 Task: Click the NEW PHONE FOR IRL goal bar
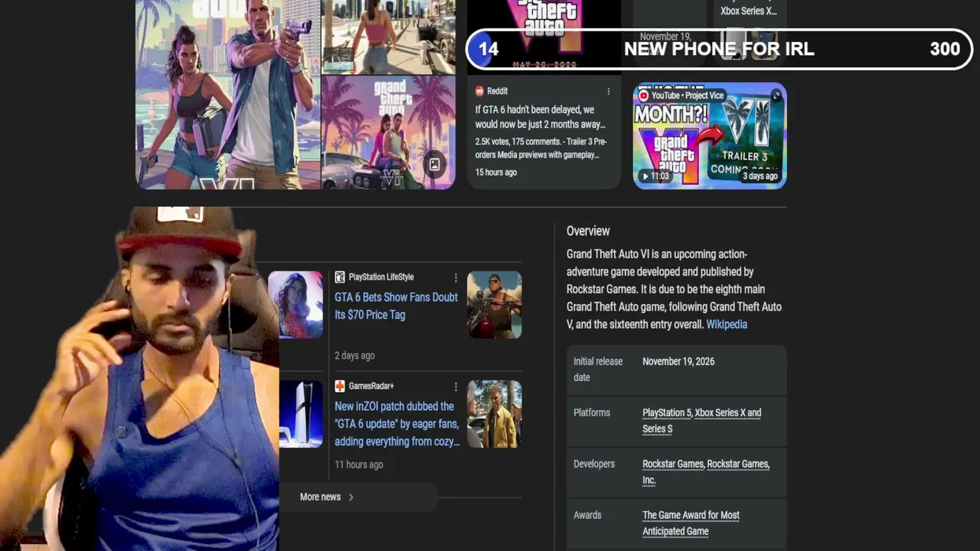point(719,49)
